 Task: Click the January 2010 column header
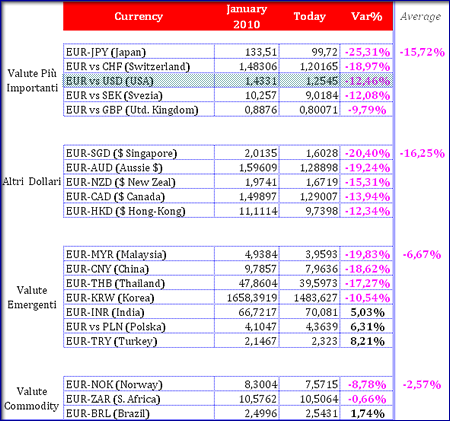[x=246, y=16]
